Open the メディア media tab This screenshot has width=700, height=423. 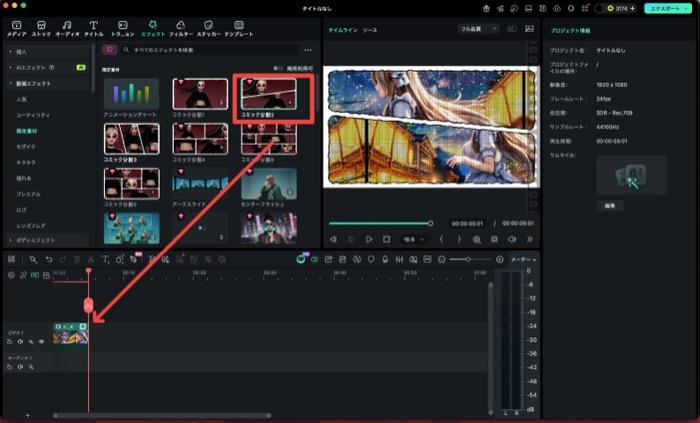[17, 28]
